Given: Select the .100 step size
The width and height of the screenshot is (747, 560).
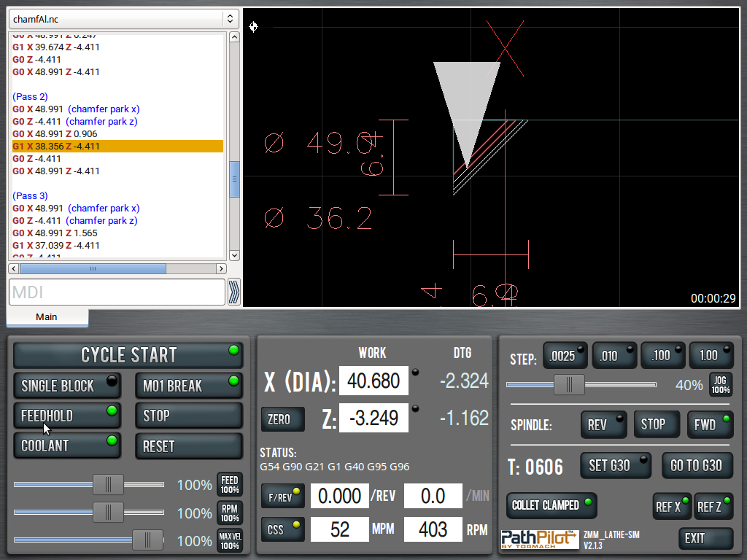Looking at the screenshot, I should (662, 356).
